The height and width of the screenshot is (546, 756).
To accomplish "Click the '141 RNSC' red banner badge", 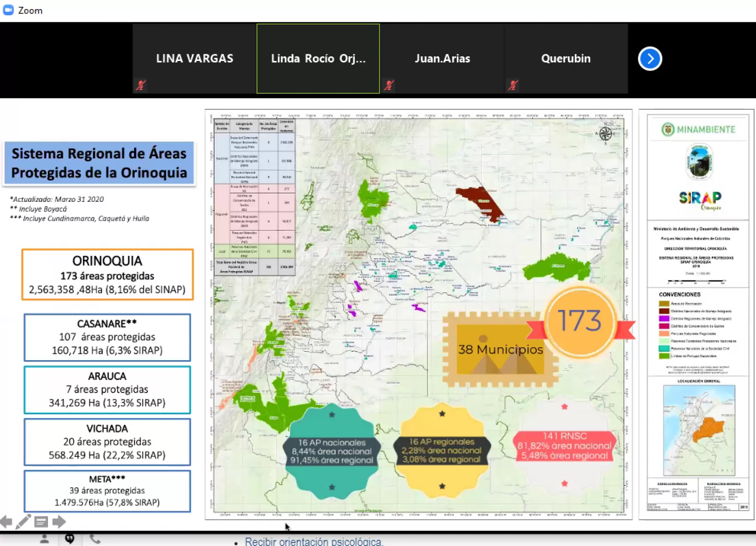I will tap(564, 446).
